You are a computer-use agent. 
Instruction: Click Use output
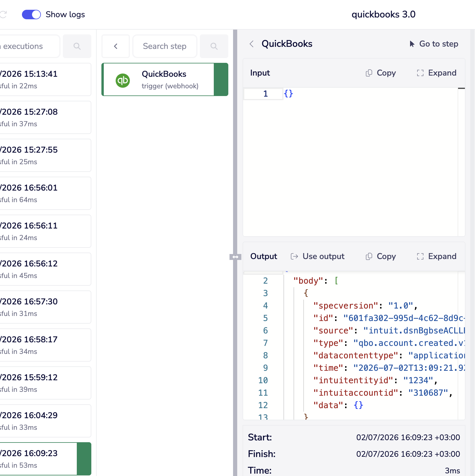point(318,256)
